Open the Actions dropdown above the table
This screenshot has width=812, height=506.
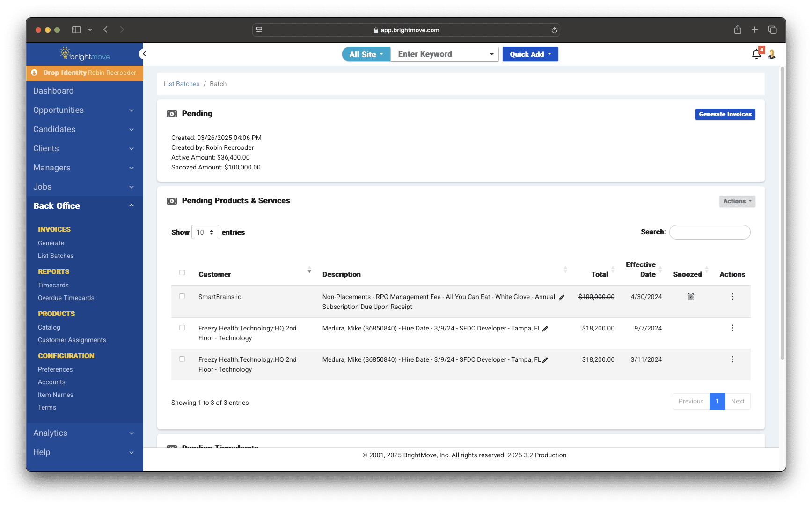(x=737, y=201)
